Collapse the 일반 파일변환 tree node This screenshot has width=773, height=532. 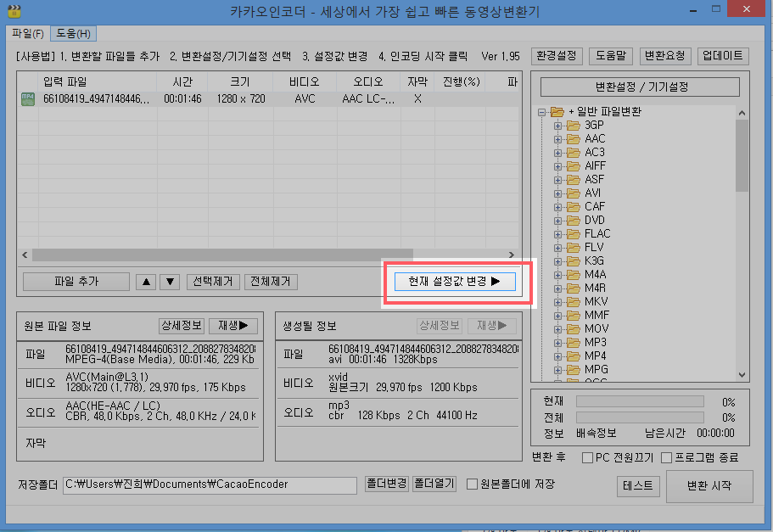click(542, 112)
